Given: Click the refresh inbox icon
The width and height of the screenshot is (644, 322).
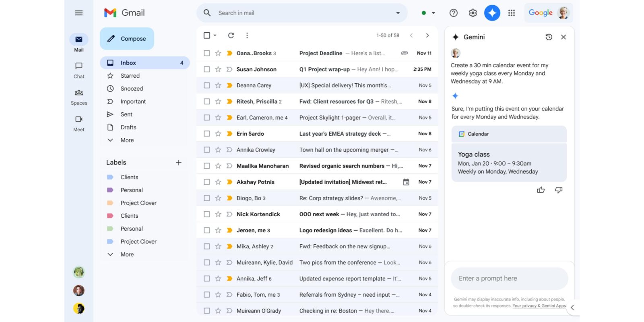Looking at the screenshot, I should click(231, 35).
